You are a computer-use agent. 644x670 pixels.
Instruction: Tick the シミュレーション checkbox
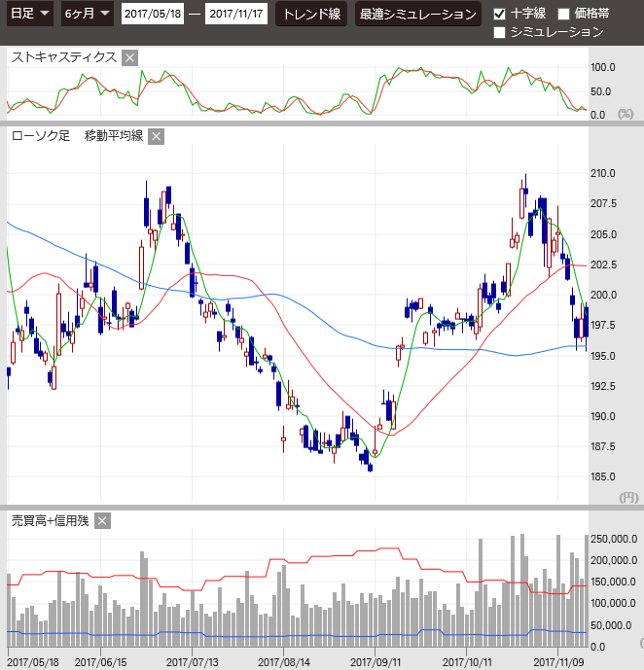500,32
